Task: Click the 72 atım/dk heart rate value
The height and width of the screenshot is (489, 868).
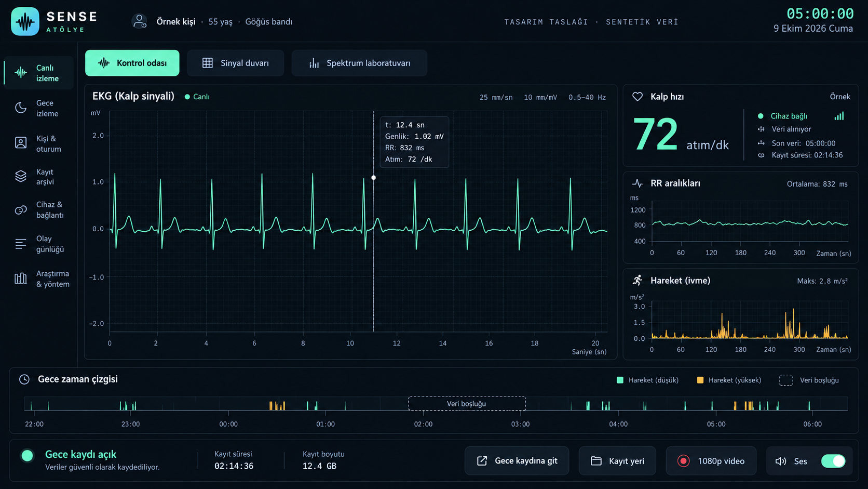Action: [681, 135]
